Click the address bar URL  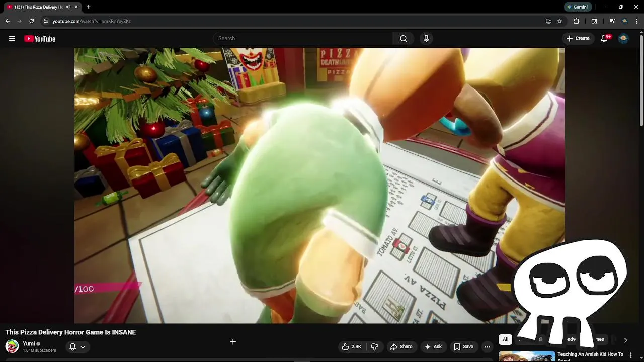tap(92, 21)
